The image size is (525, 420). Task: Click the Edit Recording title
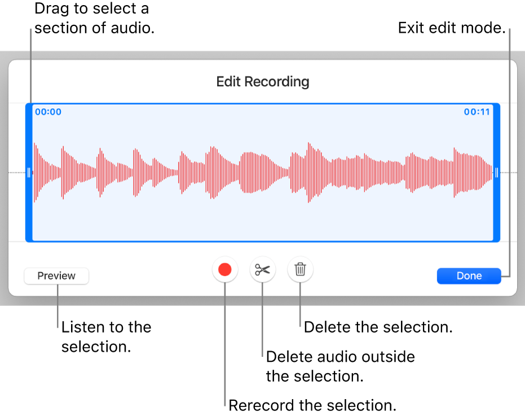point(263,81)
